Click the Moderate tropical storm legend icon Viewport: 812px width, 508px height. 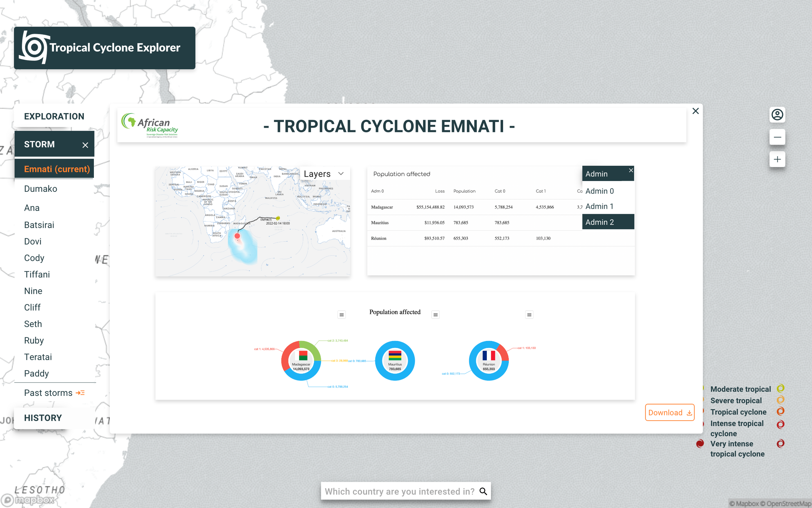click(780, 388)
